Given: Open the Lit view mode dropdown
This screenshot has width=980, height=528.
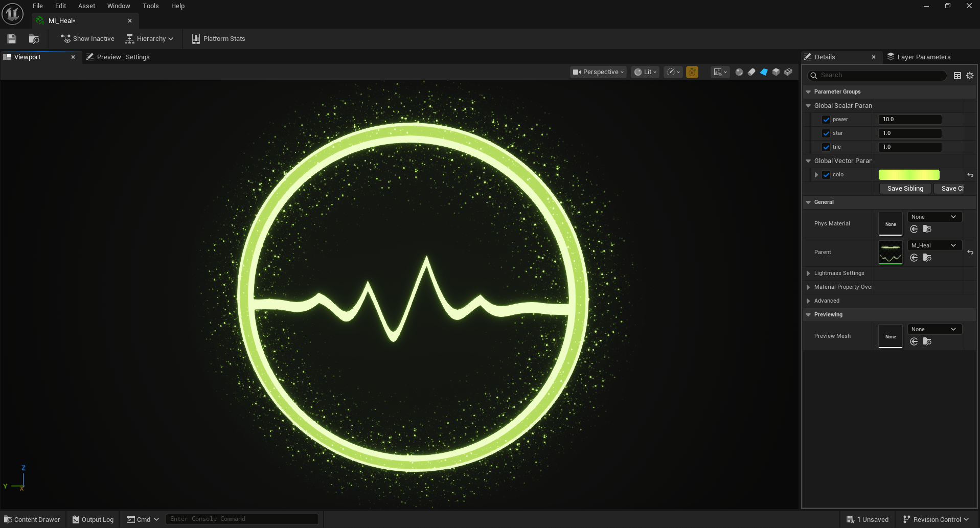Looking at the screenshot, I should 645,72.
